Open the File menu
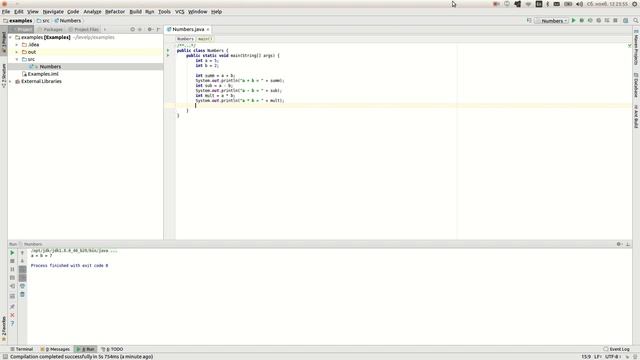Viewport: 640px width, 360px height. pyautogui.click(x=6, y=12)
